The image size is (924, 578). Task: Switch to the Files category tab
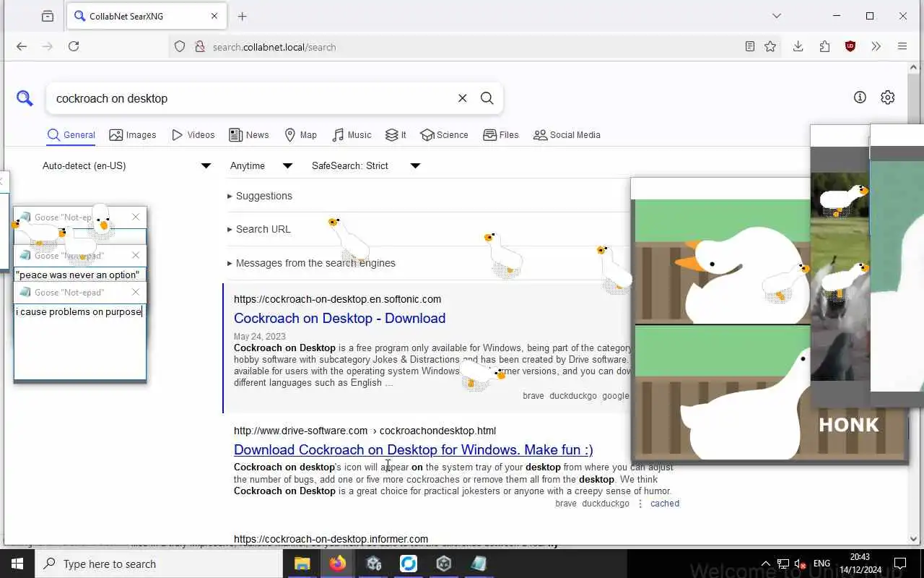click(x=501, y=135)
